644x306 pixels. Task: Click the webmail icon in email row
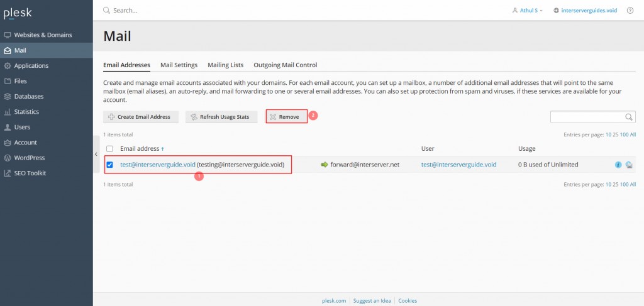click(x=629, y=165)
